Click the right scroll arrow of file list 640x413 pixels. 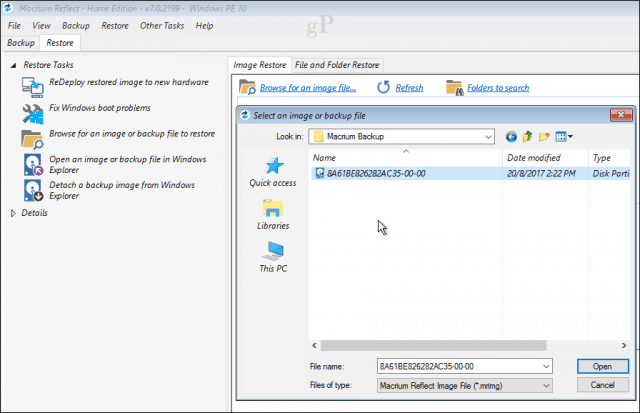[624, 346]
